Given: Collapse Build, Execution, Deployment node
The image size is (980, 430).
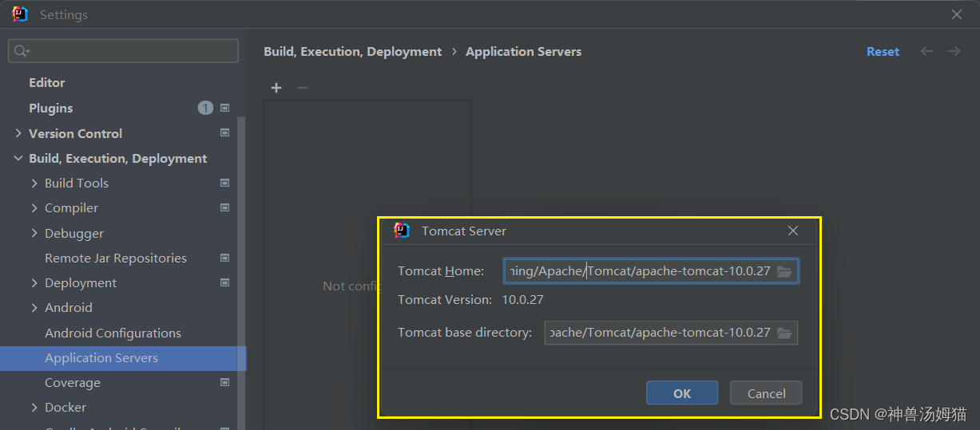Looking at the screenshot, I should click(x=18, y=158).
